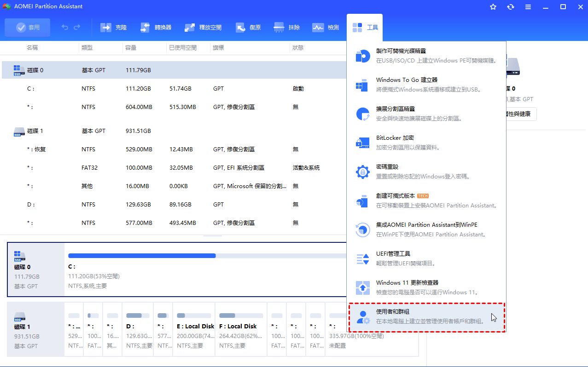The image size is (588, 367).
Task: Click the favorites star icon in title bar
Action: point(493,7)
